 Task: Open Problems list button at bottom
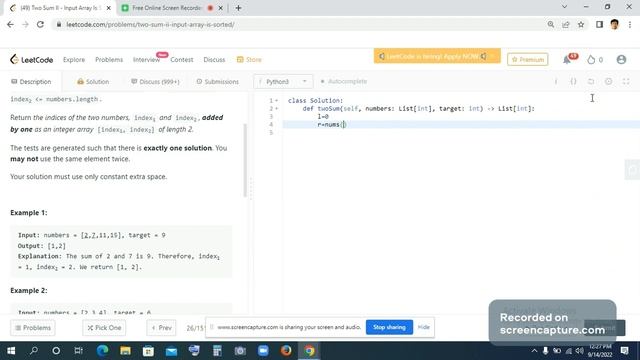click(x=33, y=328)
